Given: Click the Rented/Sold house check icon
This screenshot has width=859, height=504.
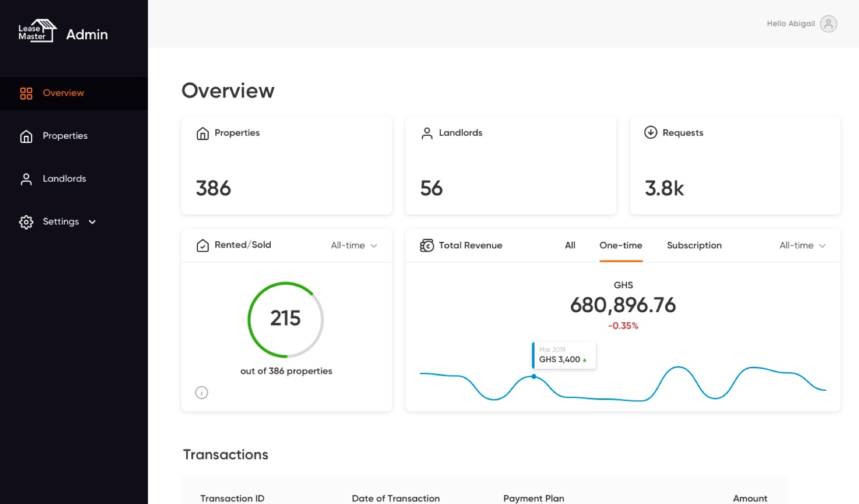Looking at the screenshot, I should [203, 245].
